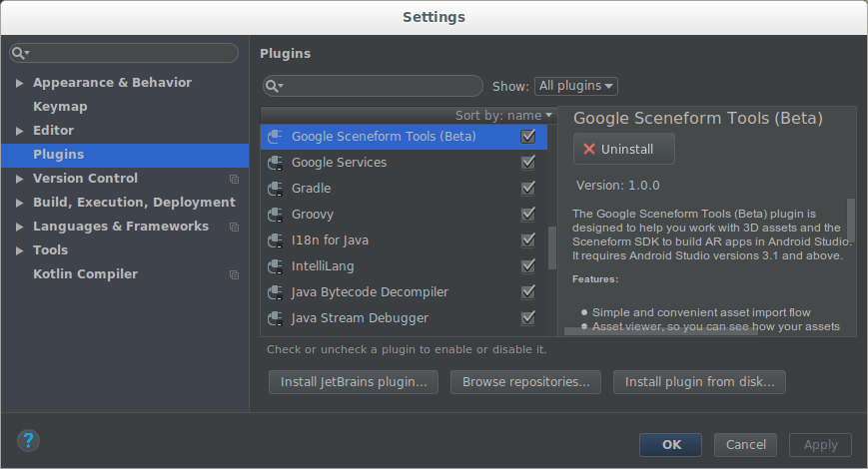Image resolution: width=868 pixels, height=469 pixels.
Task: Click the Gradle plugin icon
Action: pos(277,189)
